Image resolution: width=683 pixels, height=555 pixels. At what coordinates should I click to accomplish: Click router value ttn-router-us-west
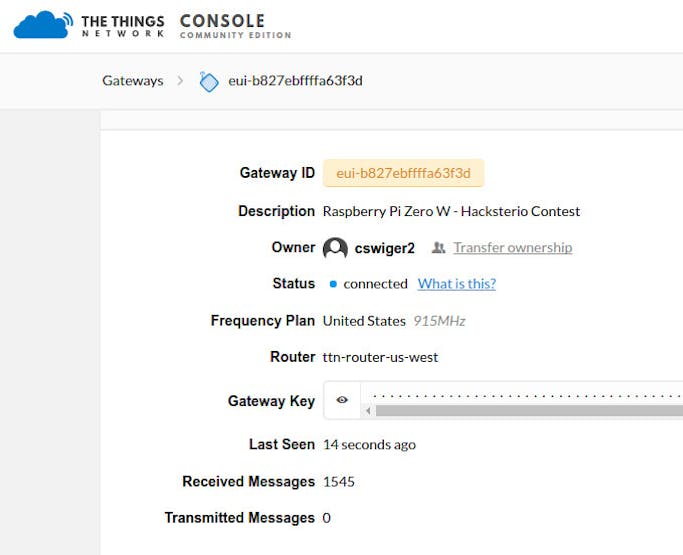(380, 357)
